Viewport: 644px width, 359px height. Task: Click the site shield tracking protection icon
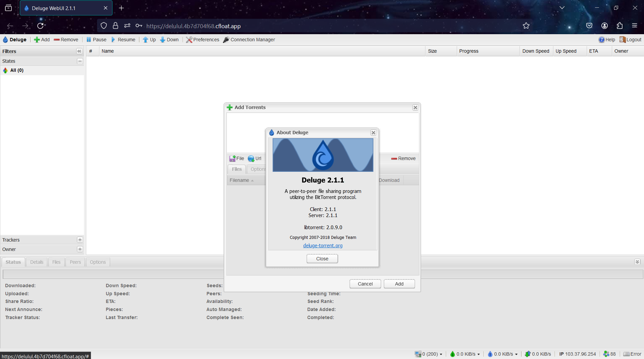(x=104, y=26)
